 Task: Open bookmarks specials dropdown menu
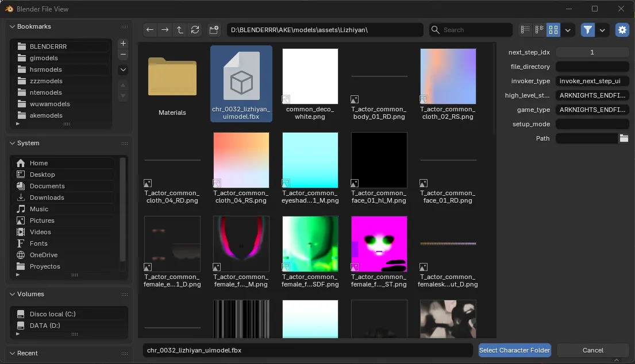(x=123, y=69)
